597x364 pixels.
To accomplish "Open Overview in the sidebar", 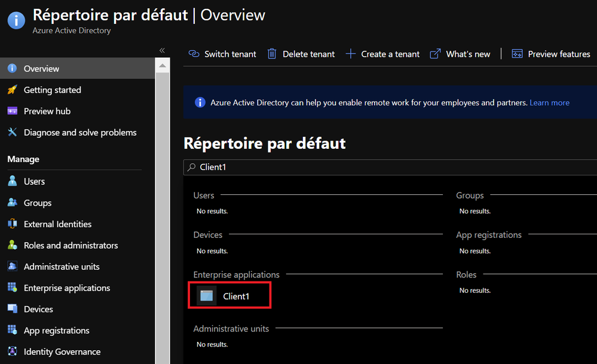I will point(77,69).
